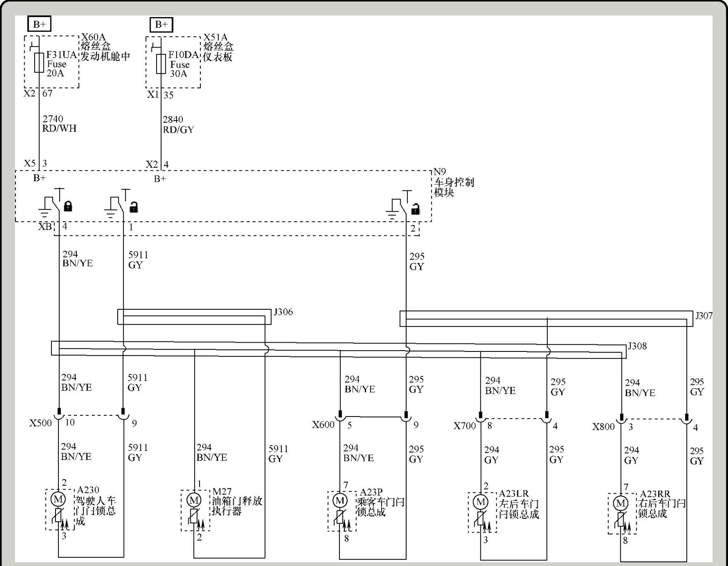Click the J308 splice label
Viewport: 728px width, 566px height.
(637, 346)
